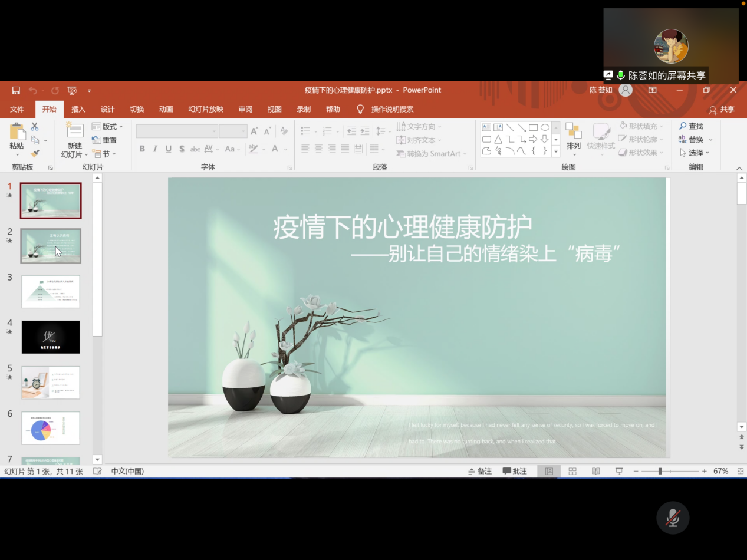The height and width of the screenshot is (560, 747).
Task: Click the Save icon in title bar
Action: coord(16,90)
